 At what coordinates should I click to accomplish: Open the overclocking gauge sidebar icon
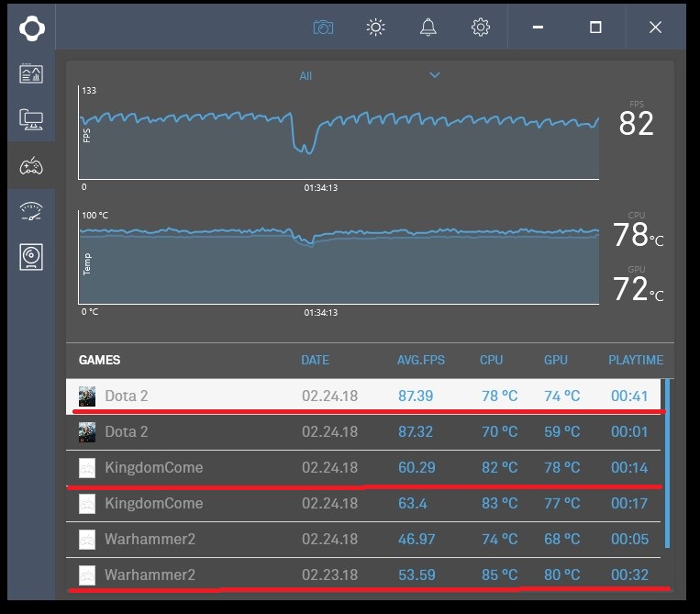click(x=31, y=211)
